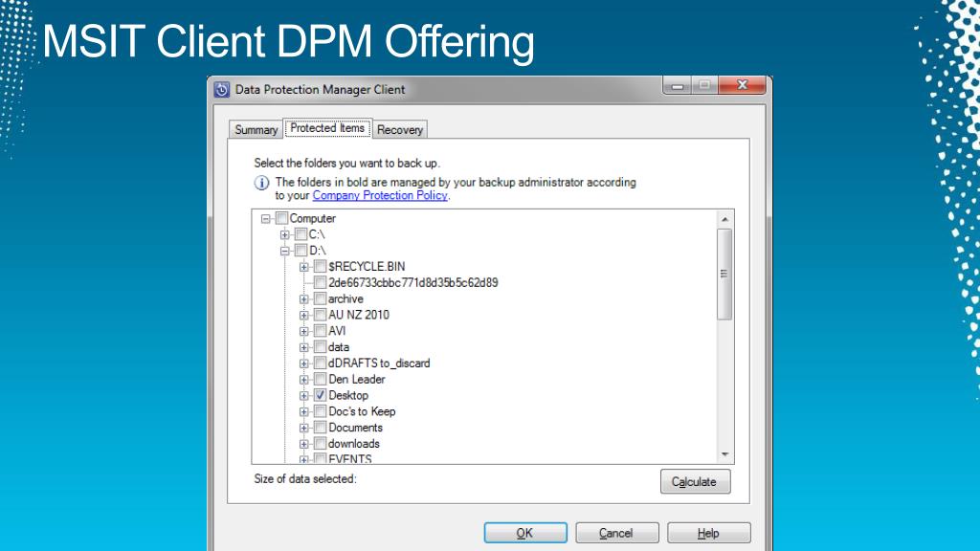This screenshot has width=980, height=551.
Task: Check the data folder checkbox
Action: coord(320,346)
